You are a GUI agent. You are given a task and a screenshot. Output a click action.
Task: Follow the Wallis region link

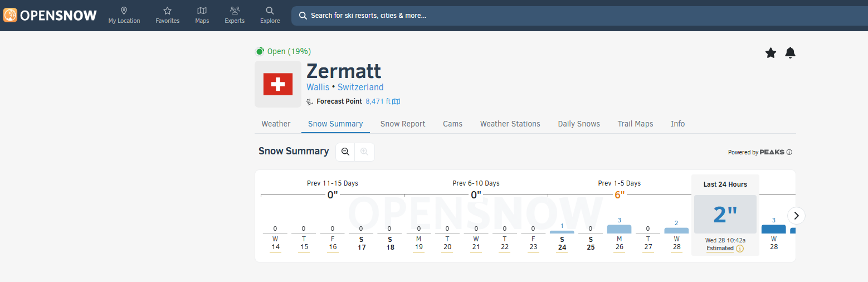(x=318, y=87)
